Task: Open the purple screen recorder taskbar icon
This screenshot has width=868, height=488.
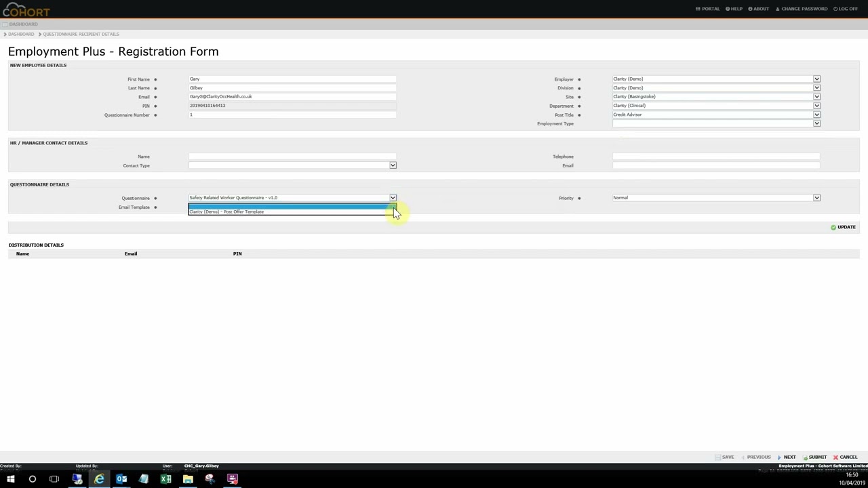Action: (233, 479)
